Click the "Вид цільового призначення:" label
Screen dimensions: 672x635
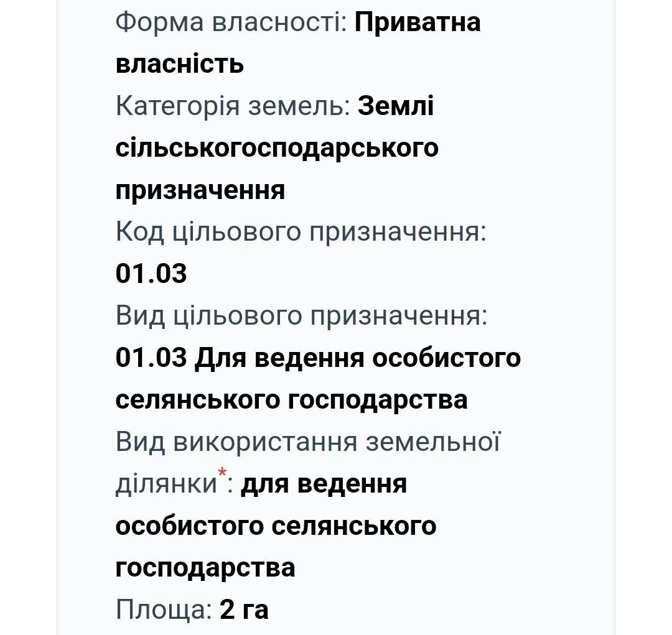coord(301,316)
